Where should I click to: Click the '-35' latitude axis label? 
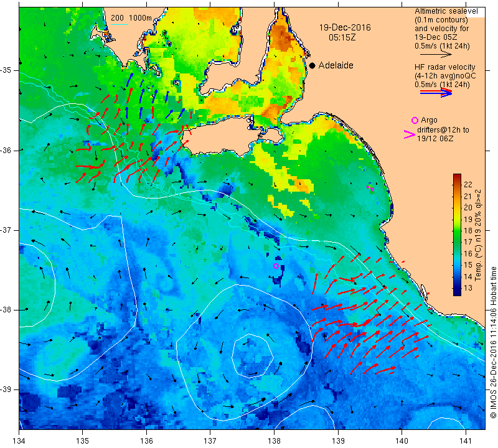pyautogui.click(x=6, y=70)
